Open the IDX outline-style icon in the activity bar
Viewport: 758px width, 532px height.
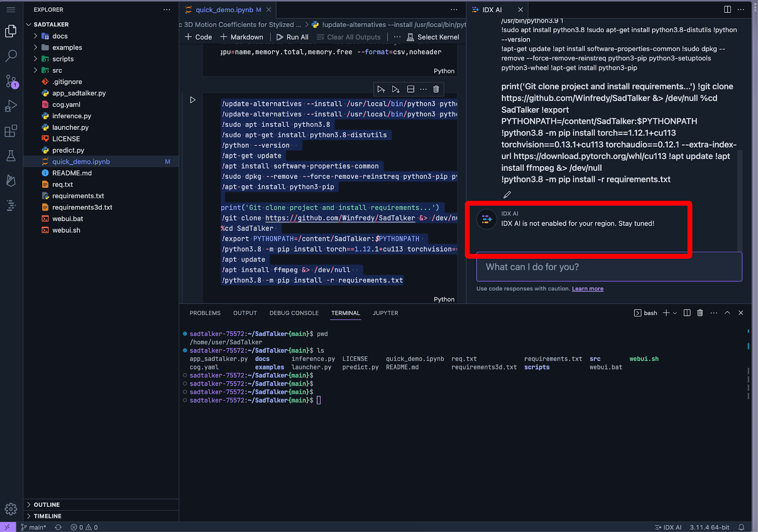[11, 205]
